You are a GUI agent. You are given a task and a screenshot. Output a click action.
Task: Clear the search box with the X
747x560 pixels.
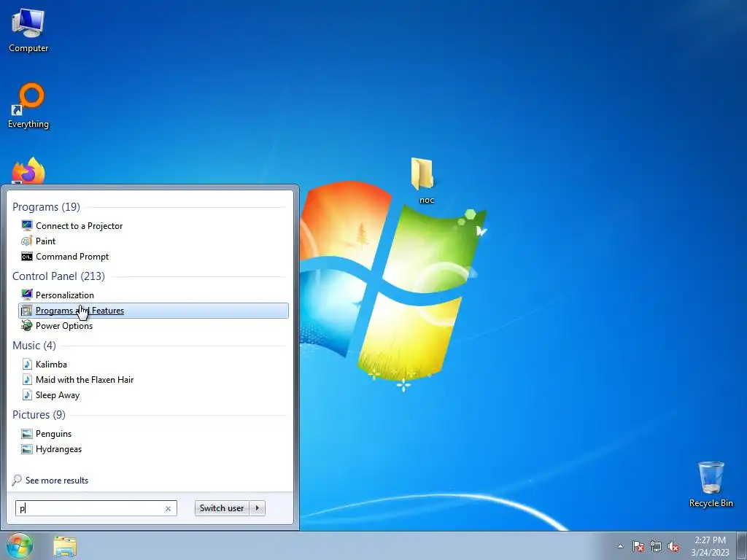168,508
